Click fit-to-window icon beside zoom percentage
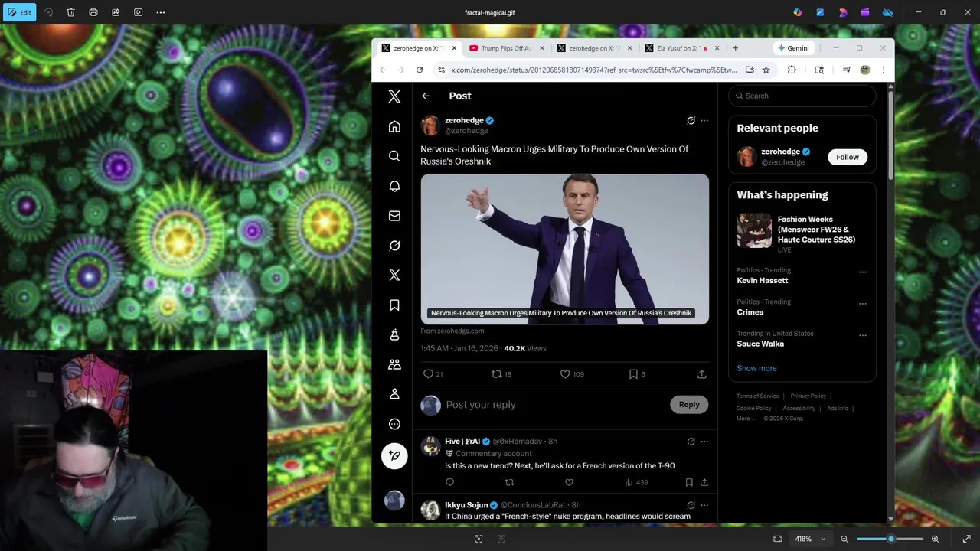The image size is (980, 551). pos(778,539)
